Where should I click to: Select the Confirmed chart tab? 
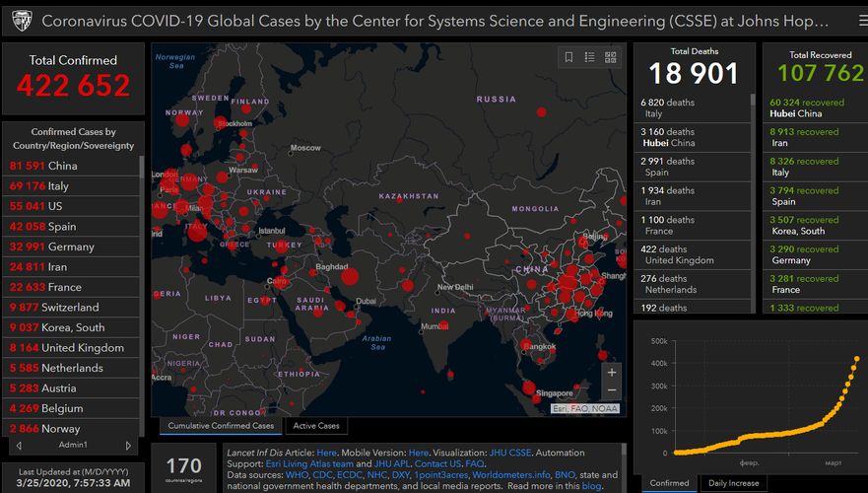[x=669, y=483]
